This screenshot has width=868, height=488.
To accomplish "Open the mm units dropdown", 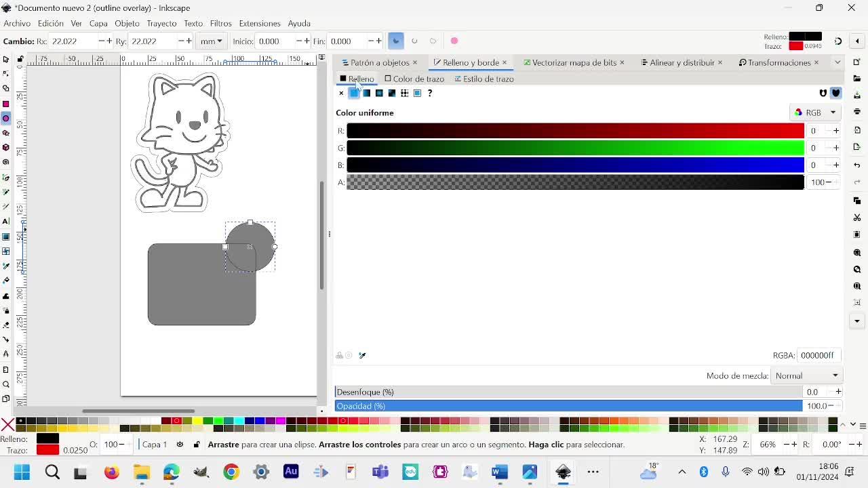I will coord(212,41).
